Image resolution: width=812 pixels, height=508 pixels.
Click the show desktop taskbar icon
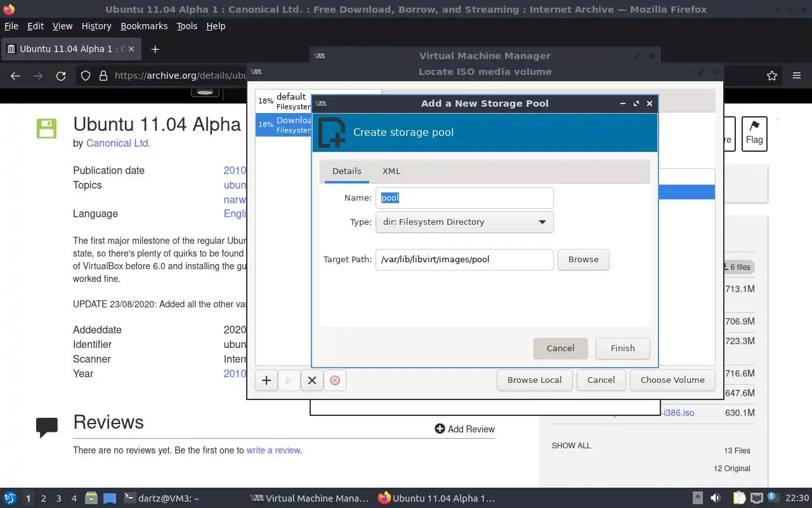[x=110, y=498]
